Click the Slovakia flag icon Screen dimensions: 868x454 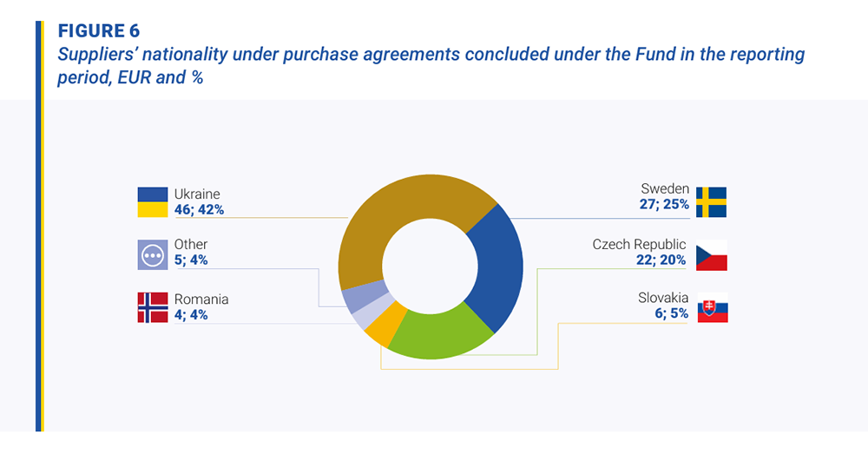(x=712, y=309)
